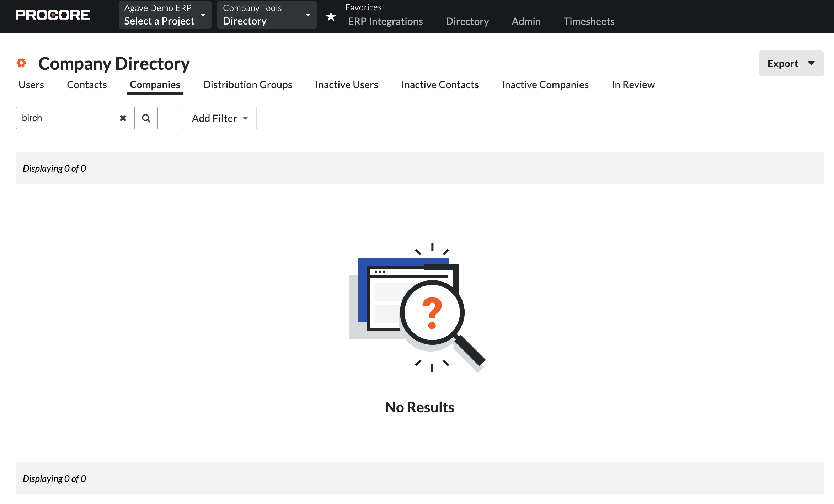834x504 pixels.
Task: Switch to the Contacts tab
Action: (87, 85)
